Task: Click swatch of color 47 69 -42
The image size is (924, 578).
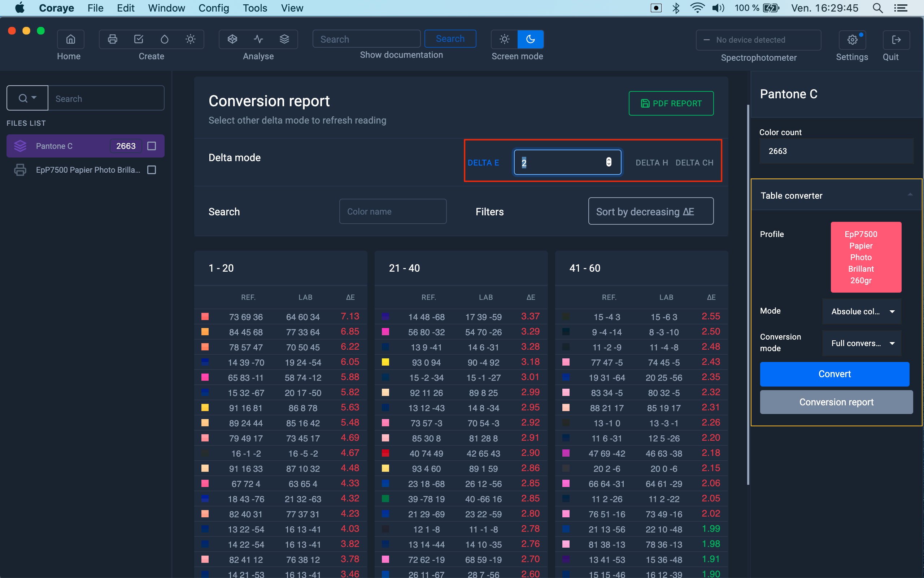Action: point(566,453)
